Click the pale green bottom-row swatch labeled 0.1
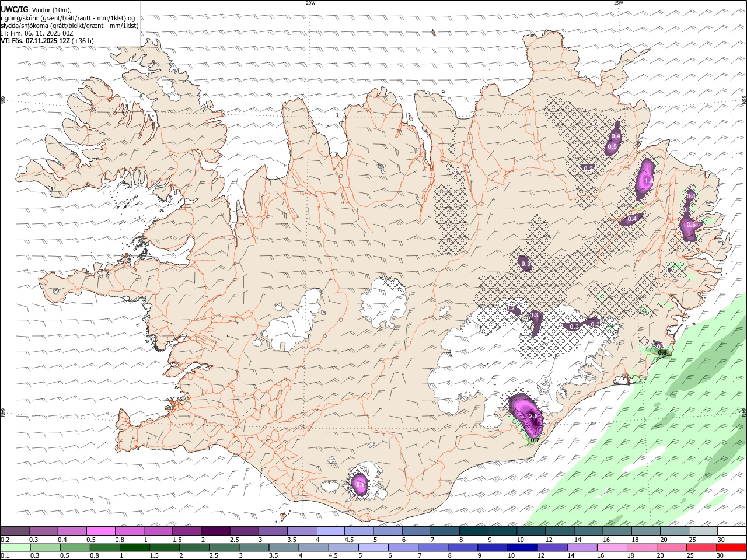Screen dimensions: 747x560 [x=16, y=548]
